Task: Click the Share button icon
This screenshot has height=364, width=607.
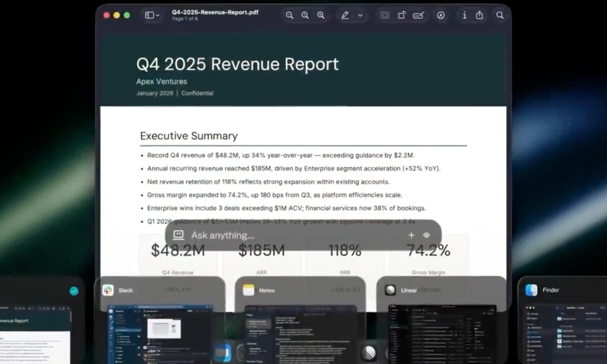Action: tap(480, 15)
